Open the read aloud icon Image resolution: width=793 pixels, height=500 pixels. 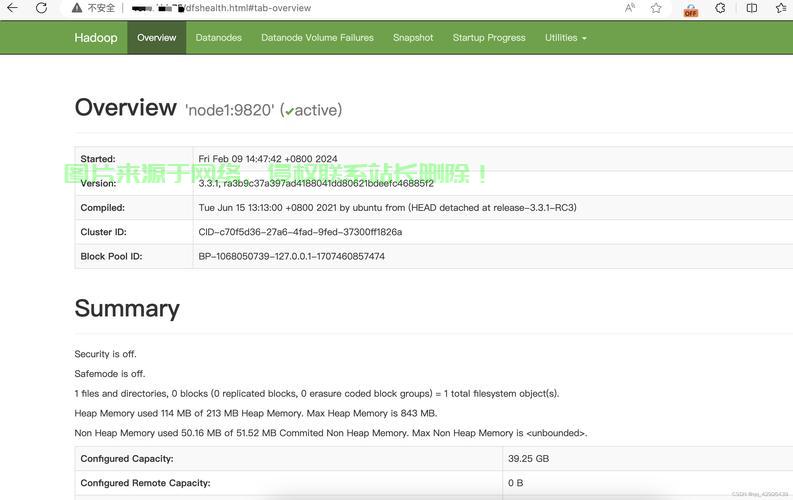[630, 8]
